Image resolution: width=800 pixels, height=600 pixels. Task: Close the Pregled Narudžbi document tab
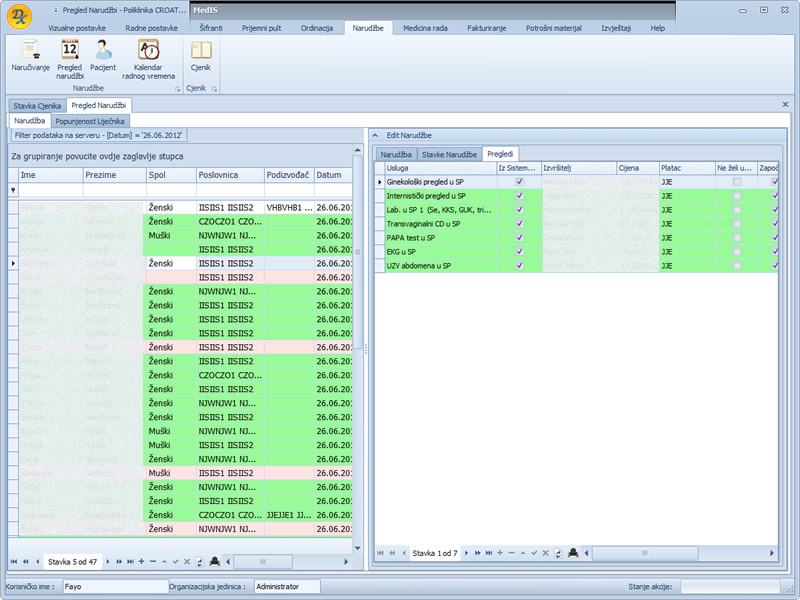[785, 105]
